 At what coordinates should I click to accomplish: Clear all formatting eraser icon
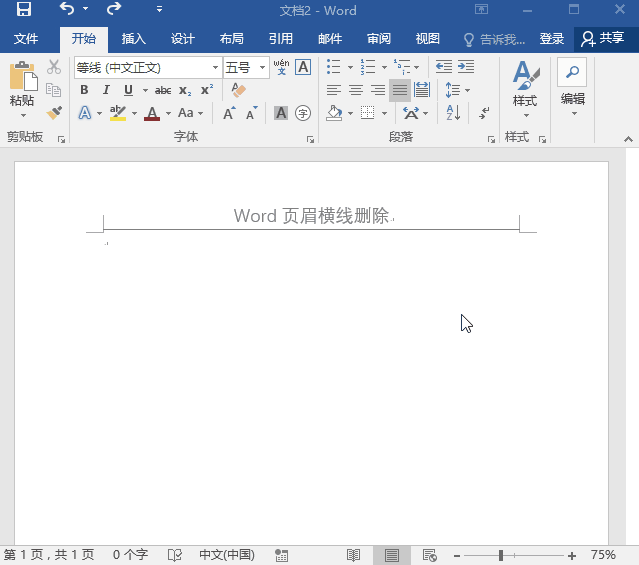coord(238,90)
